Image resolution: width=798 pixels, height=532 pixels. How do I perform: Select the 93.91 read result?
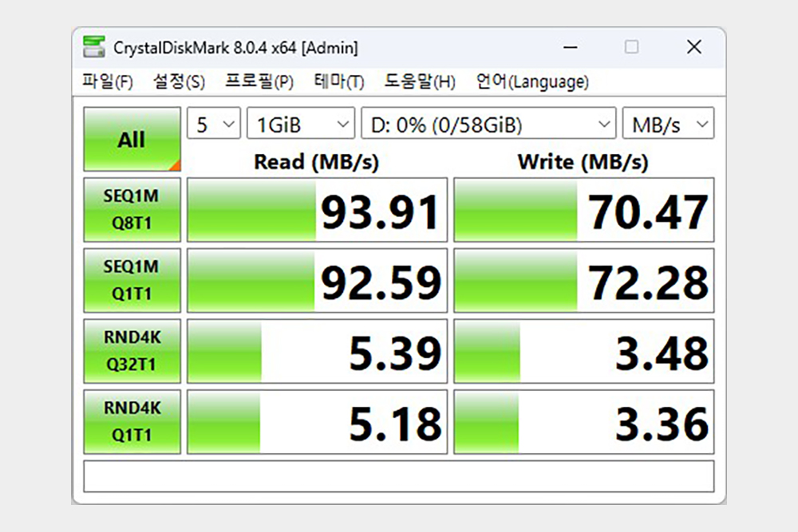tap(317, 210)
